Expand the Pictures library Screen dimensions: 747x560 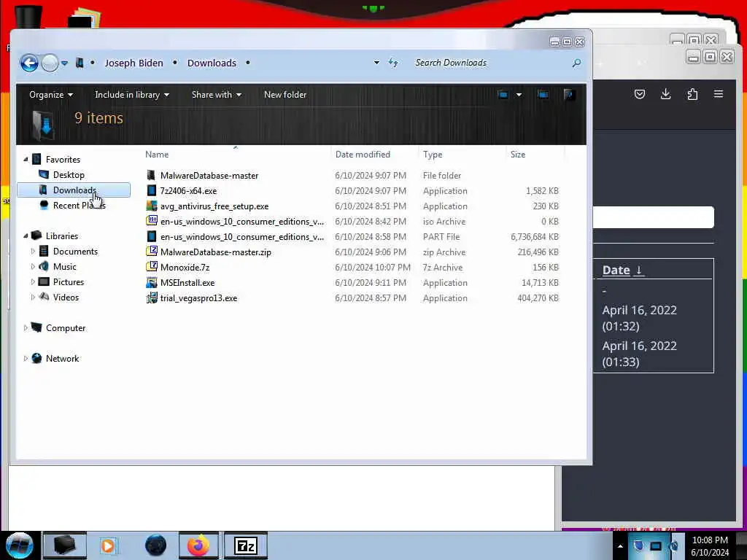[x=33, y=281]
